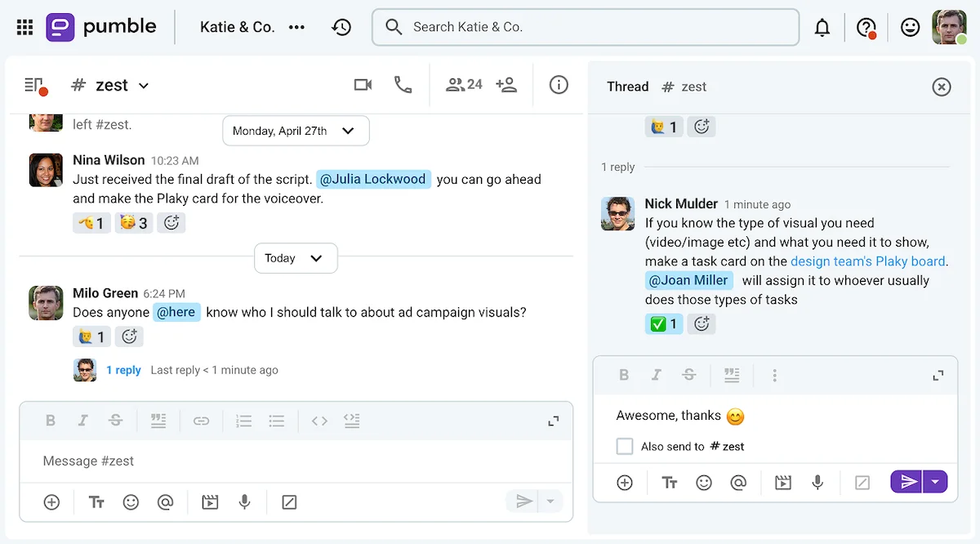
Task: Click the design team's Plaky board link
Action: point(867,261)
